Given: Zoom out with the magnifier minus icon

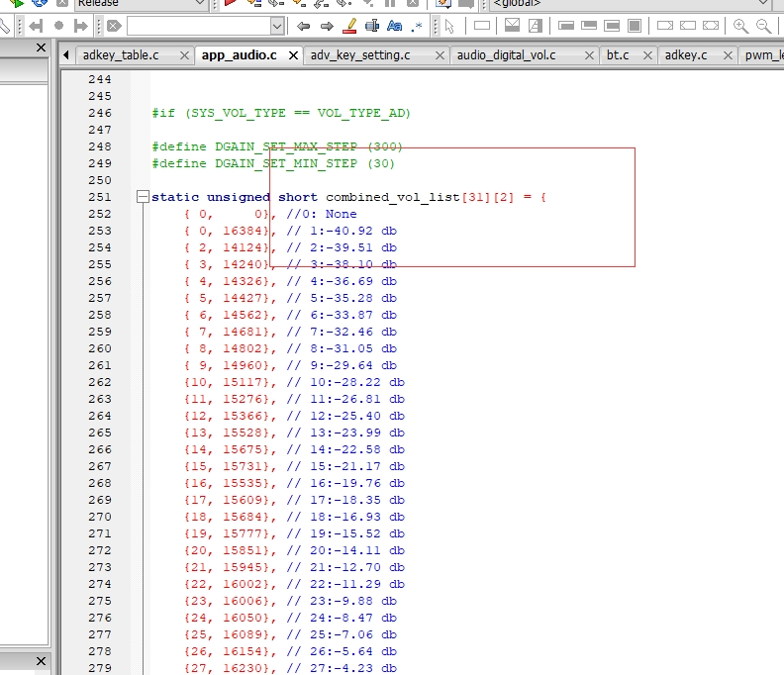Looking at the screenshot, I should tap(763, 26).
